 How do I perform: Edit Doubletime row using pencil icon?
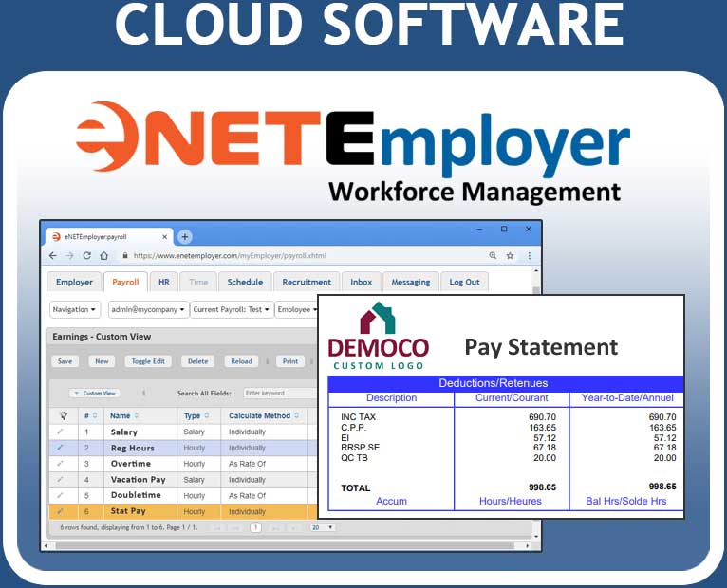tap(61, 495)
